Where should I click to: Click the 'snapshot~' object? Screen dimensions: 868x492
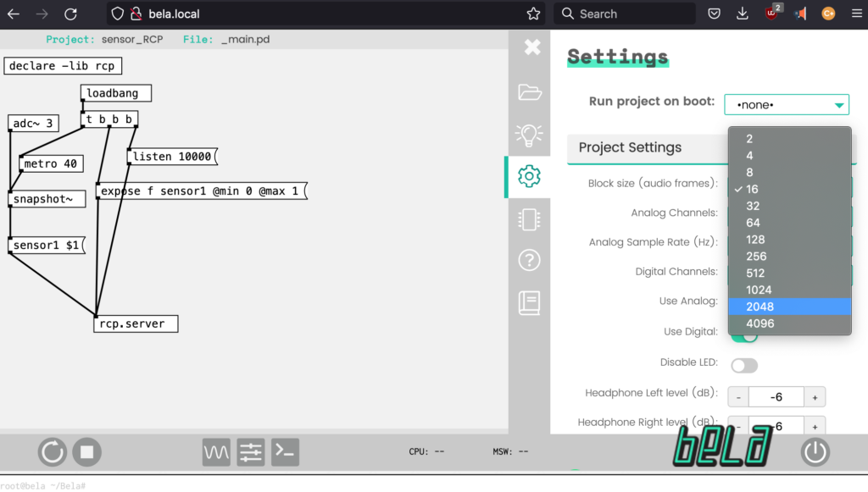47,199
